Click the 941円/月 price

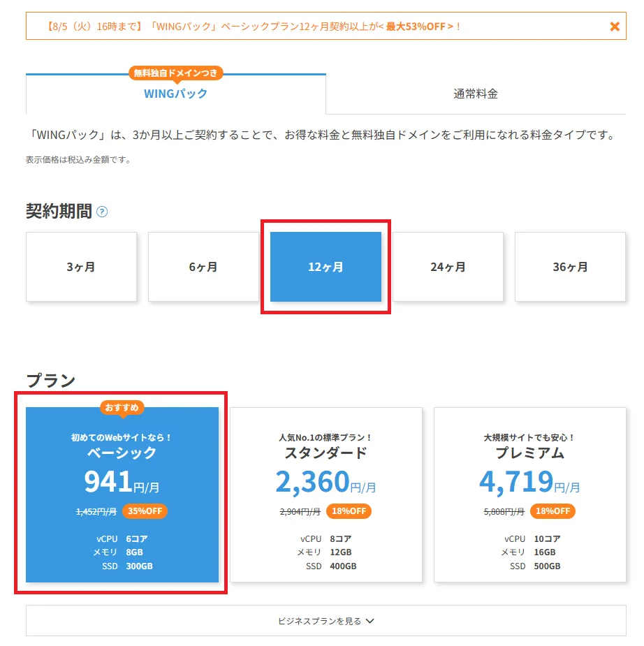pos(122,481)
